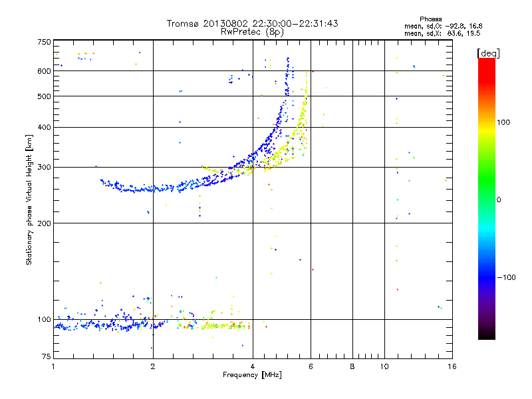Select the 'mean, sd,O: -92.8, 16.8' line

(x=443, y=26)
